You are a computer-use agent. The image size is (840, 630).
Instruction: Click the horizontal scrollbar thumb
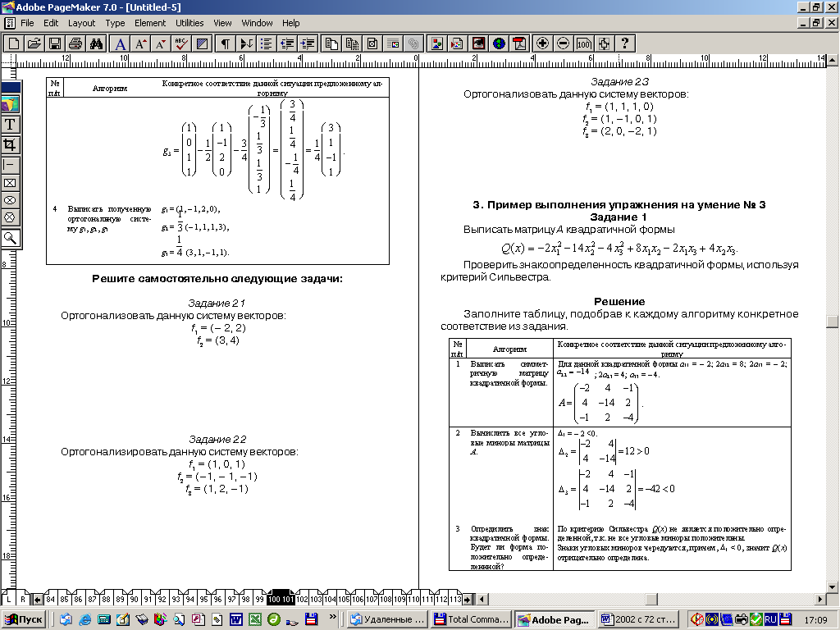point(651,599)
